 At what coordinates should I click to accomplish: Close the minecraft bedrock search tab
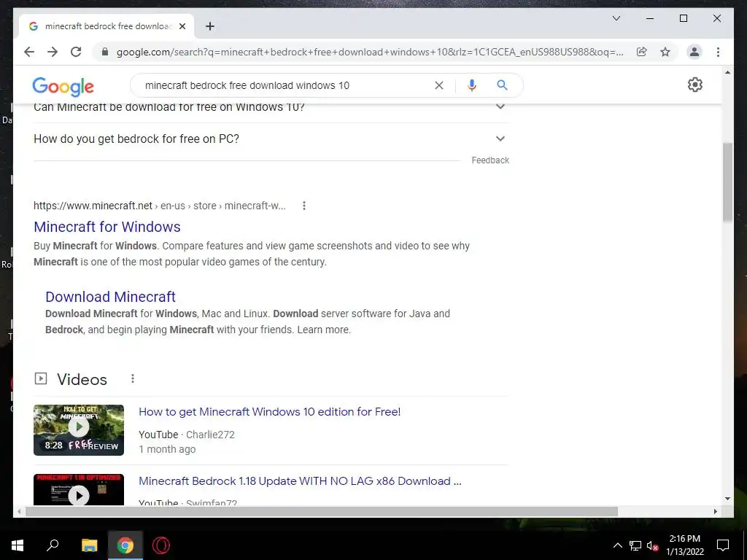182,26
